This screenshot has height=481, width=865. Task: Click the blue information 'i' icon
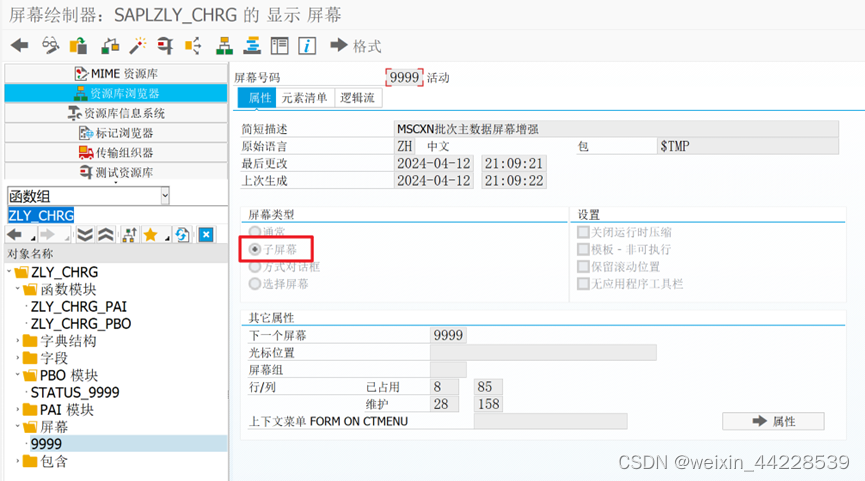(307, 45)
